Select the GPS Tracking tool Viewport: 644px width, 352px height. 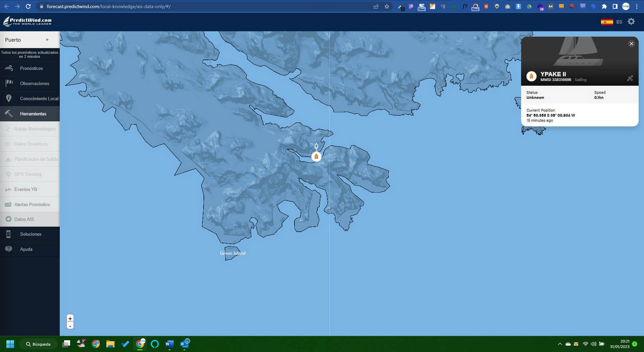point(28,174)
